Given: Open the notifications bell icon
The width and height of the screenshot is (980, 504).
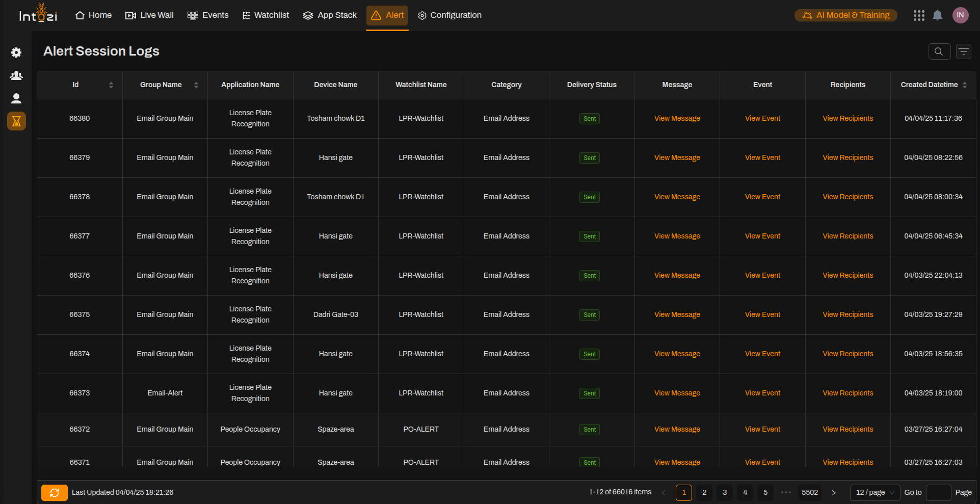Looking at the screenshot, I should pos(938,15).
